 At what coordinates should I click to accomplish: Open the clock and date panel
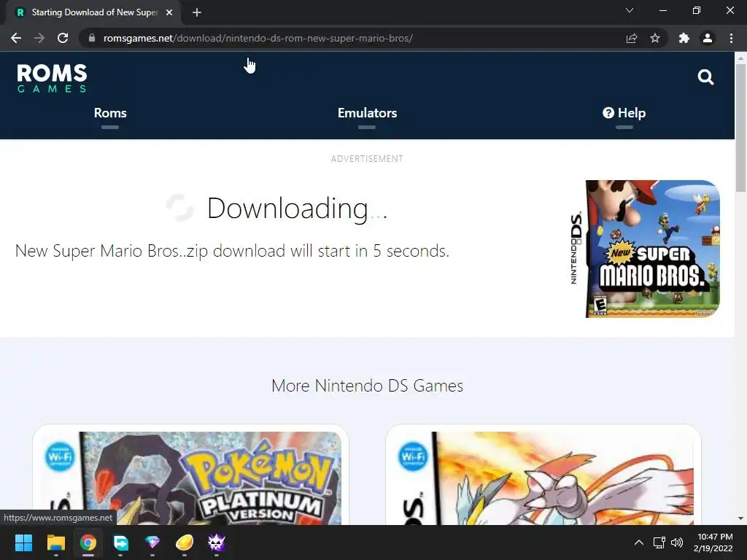(713, 542)
